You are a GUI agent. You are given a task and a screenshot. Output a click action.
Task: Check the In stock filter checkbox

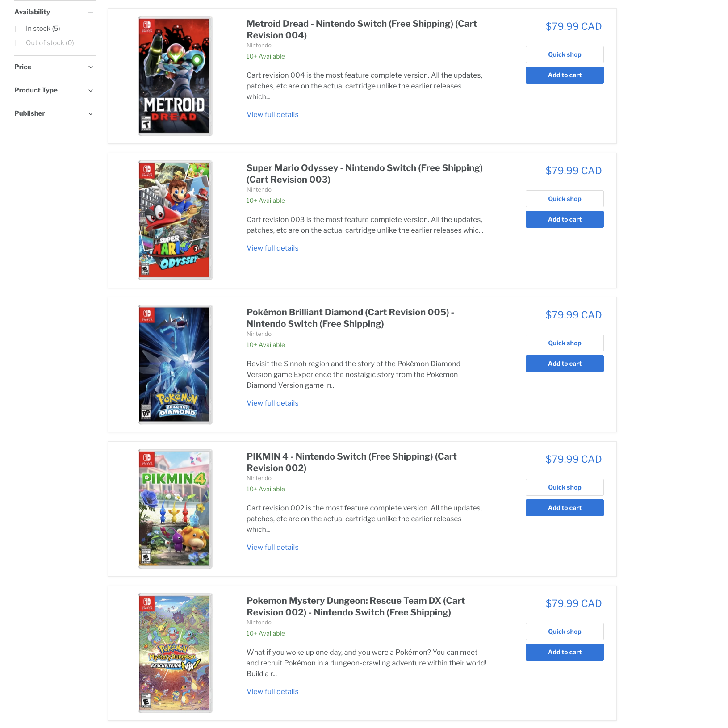point(18,29)
